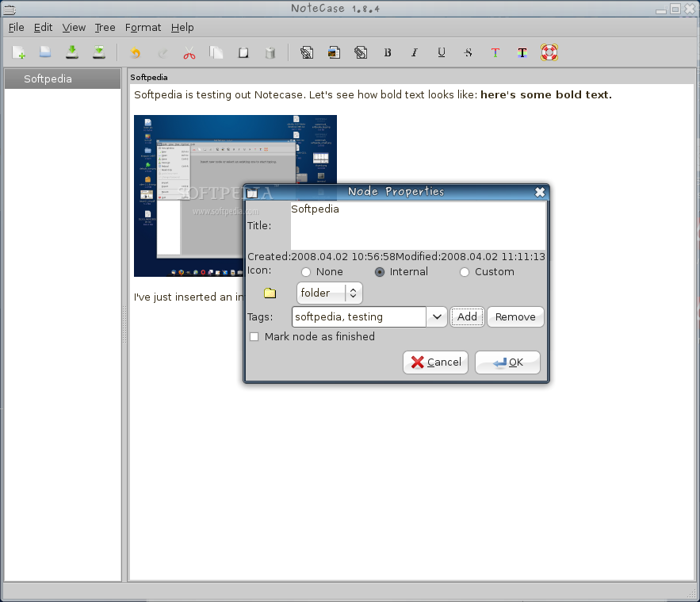Image resolution: width=700 pixels, height=602 pixels.
Task: Open the Tree menu
Action: pos(105,28)
